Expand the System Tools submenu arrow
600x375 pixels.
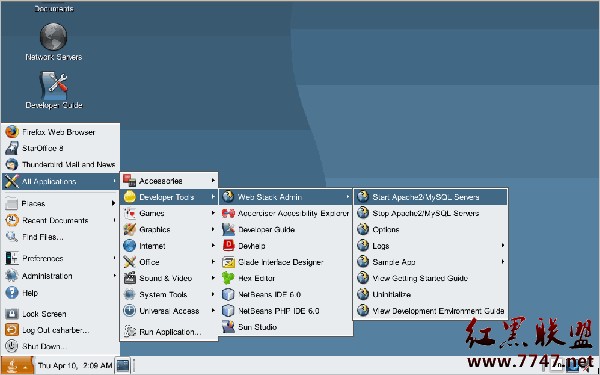coord(213,294)
